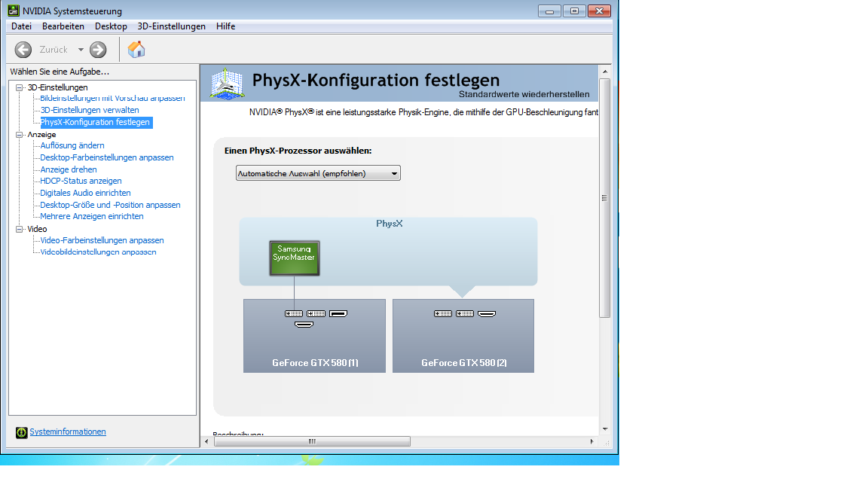Click the NVIDIA title bar icon

pyautogui.click(x=14, y=11)
